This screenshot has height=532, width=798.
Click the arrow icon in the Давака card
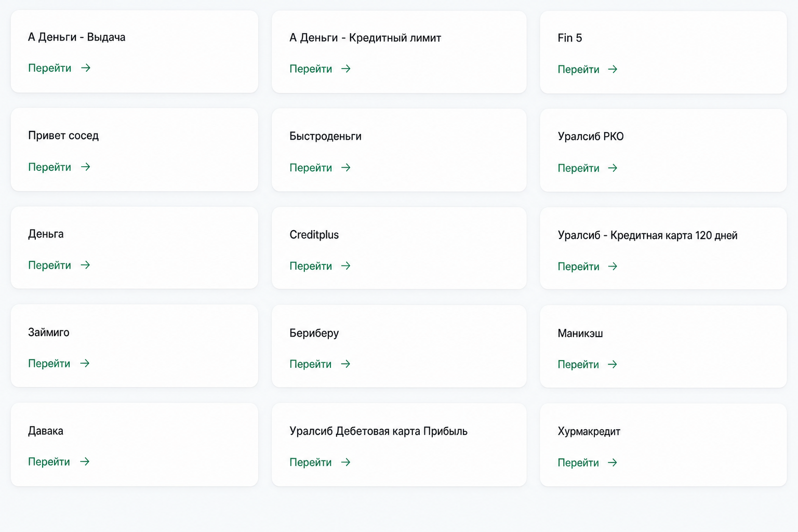click(x=85, y=461)
